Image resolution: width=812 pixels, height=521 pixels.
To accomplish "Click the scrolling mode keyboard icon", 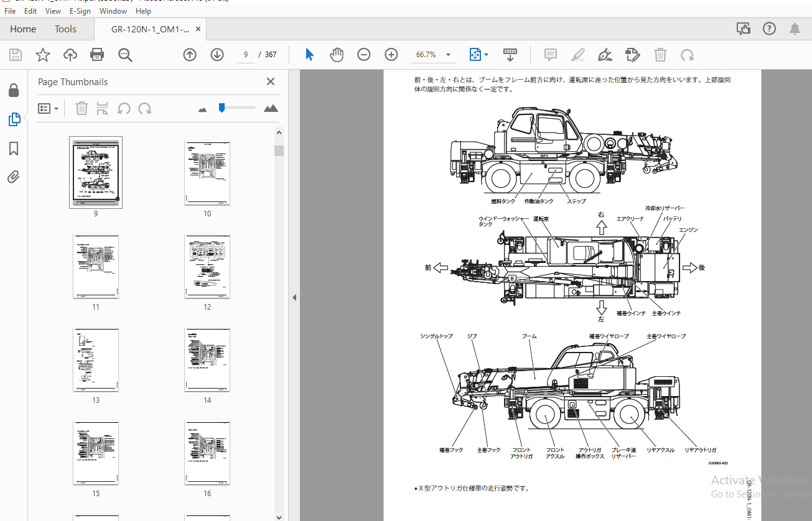I will coord(510,55).
